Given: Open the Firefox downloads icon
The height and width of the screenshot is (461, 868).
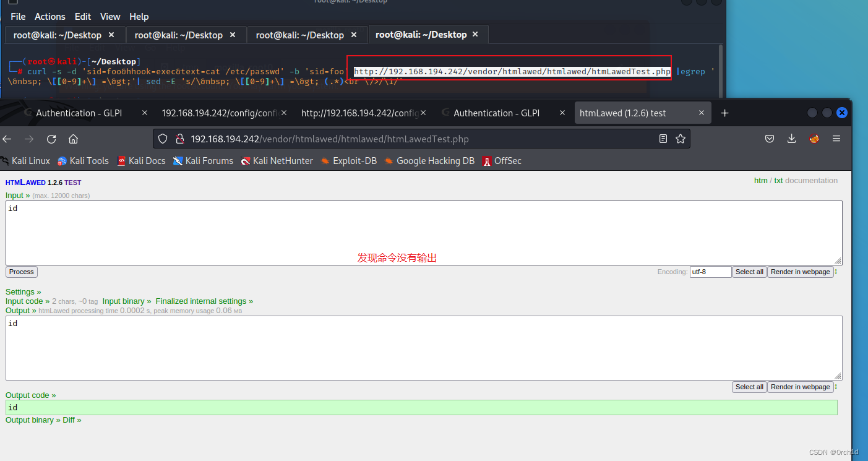Looking at the screenshot, I should [x=791, y=139].
